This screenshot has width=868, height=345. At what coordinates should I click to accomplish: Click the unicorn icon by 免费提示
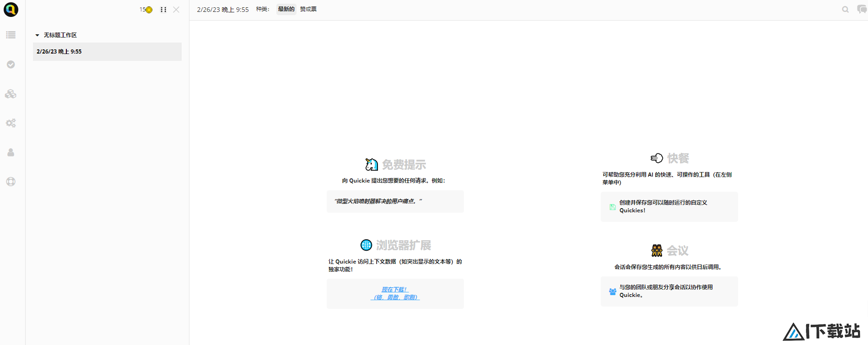(x=372, y=165)
